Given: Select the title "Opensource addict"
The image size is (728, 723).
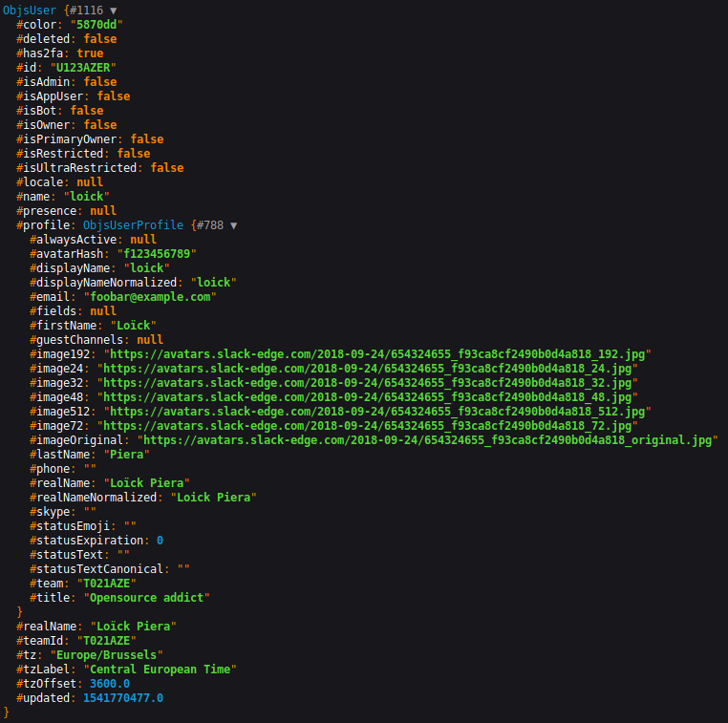Looking at the screenshot, I should [147, 598].
